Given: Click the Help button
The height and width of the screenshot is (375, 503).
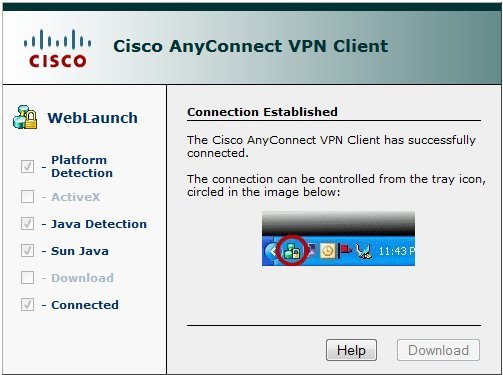Looking at the screenshot, I should coord(351,350).
